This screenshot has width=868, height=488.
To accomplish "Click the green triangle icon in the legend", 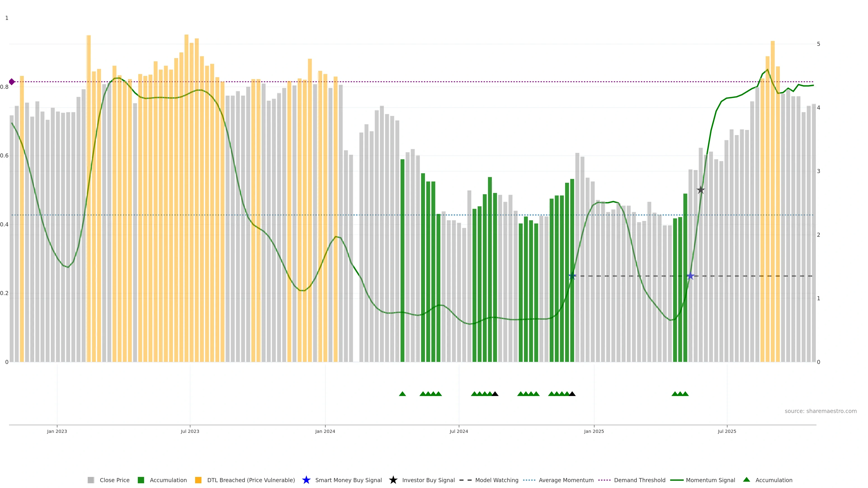I will 746,480.
